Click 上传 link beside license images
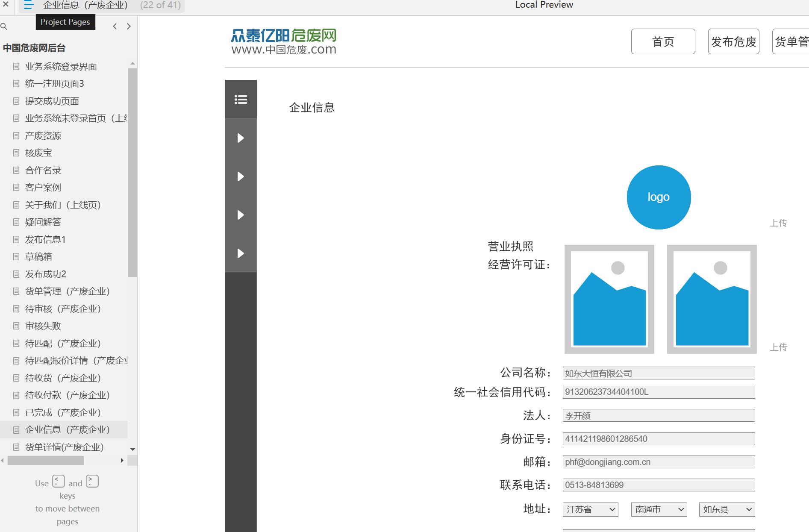 pyautogui.click(x=778, y=347)
